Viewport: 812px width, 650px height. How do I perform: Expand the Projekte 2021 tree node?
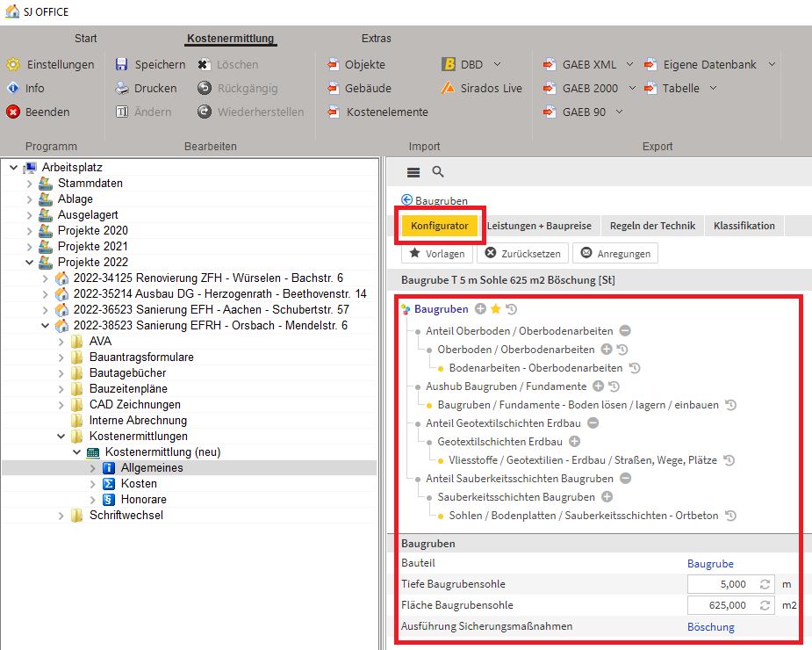coord(29,247)
